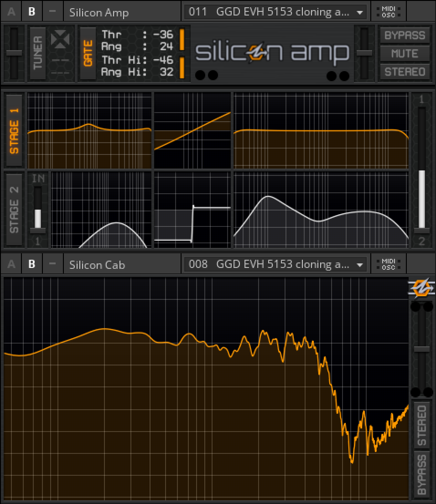Viewport: 436px width, 504px height.
Task: Open the Tuner in Silicon Amp
Action: [x=38, y=53]
